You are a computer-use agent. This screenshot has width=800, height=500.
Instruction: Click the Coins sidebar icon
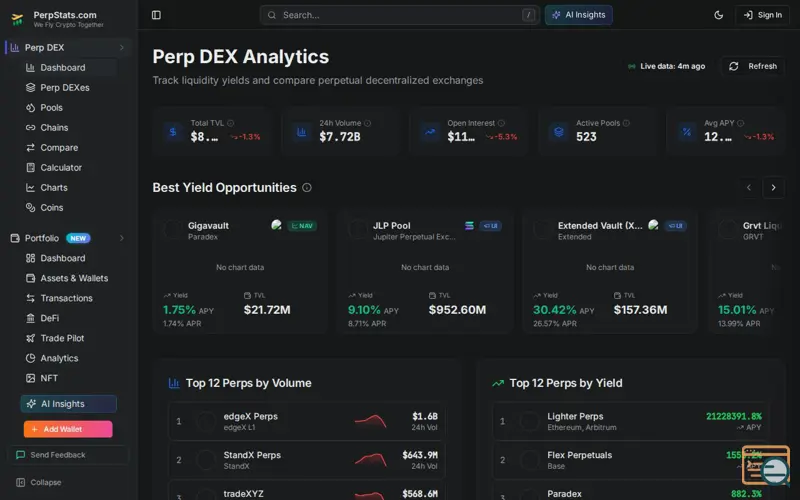31,208
